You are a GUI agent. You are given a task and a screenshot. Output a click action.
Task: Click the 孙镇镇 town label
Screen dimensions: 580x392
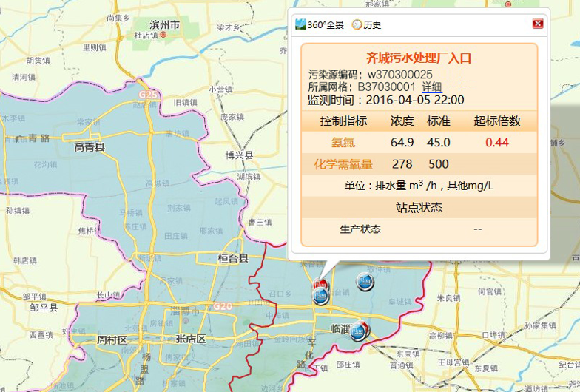[18, 211]
